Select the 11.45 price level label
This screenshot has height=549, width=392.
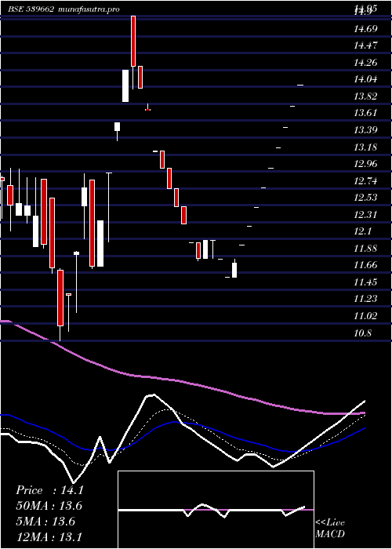coord(365,282)
